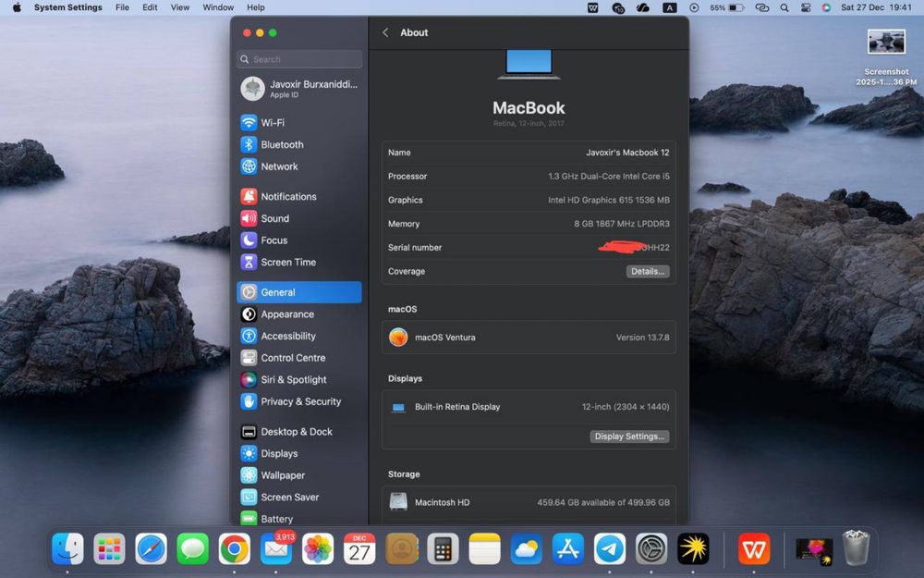Open the File menu

tap(122, 7)
